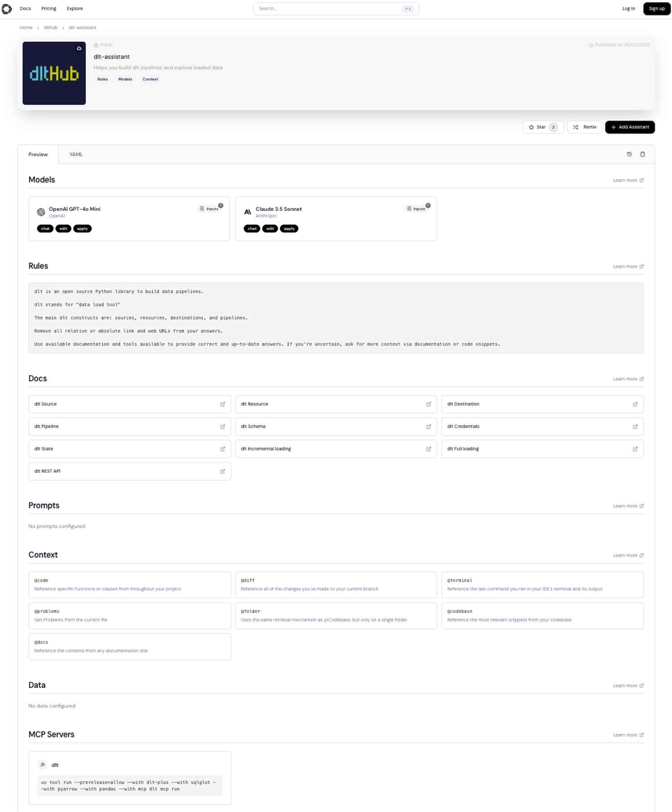The height and width of the screenshot is (812, 672).
Task: Click the star count badge showing 2
Action: (553, 127)
